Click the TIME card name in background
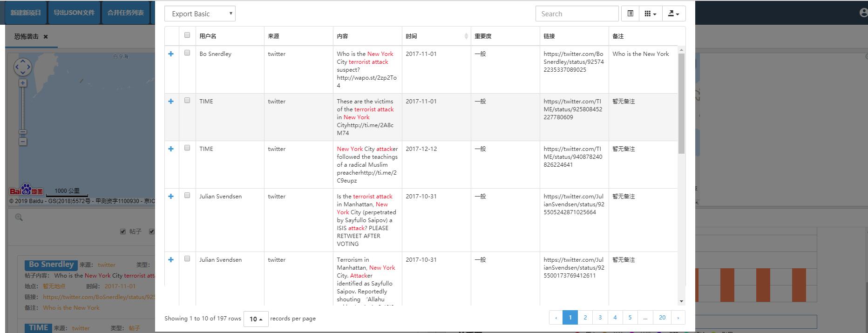 tap(38, 328)
